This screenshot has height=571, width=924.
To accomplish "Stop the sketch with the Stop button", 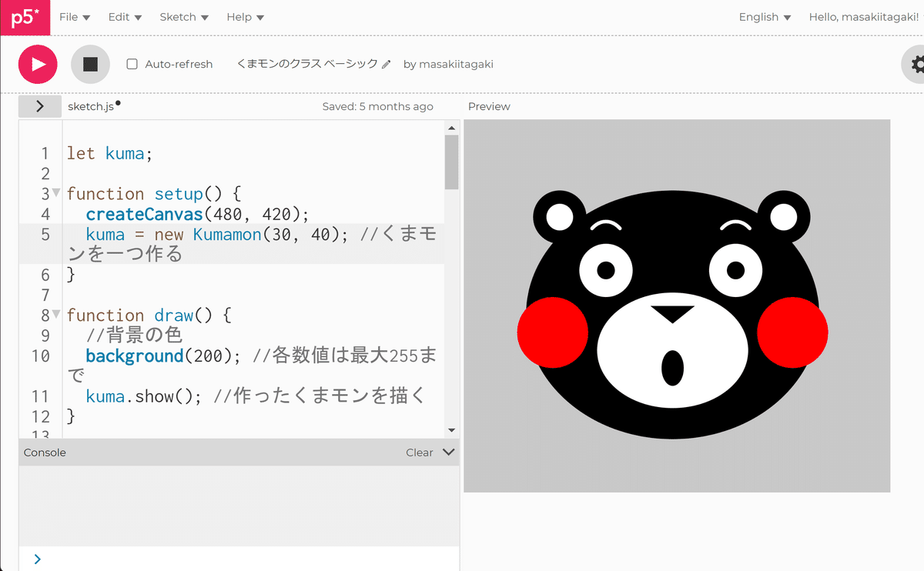I will [90, 64].
